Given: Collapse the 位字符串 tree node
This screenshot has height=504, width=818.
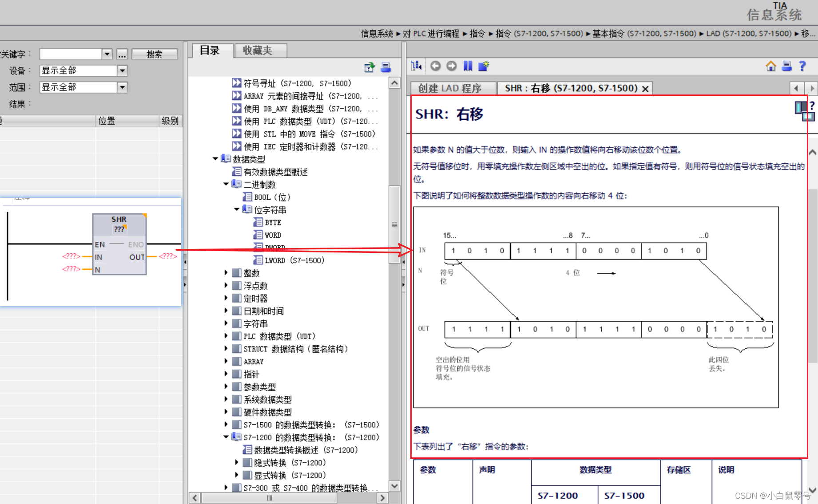Looking at the screenshot, I should [237, 209].
